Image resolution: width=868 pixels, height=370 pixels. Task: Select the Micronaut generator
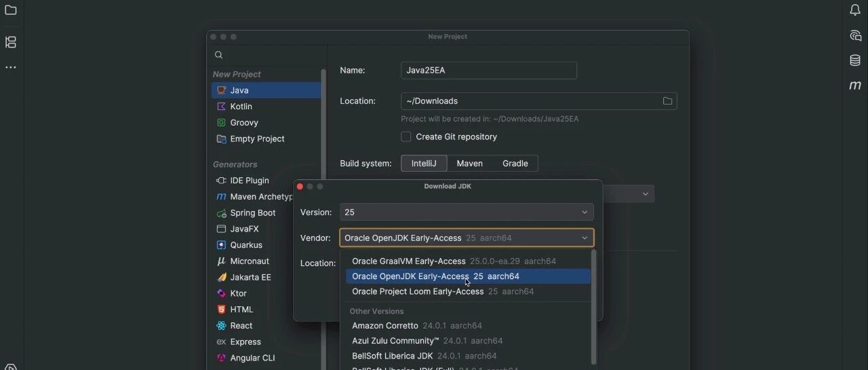pos(254,261)
